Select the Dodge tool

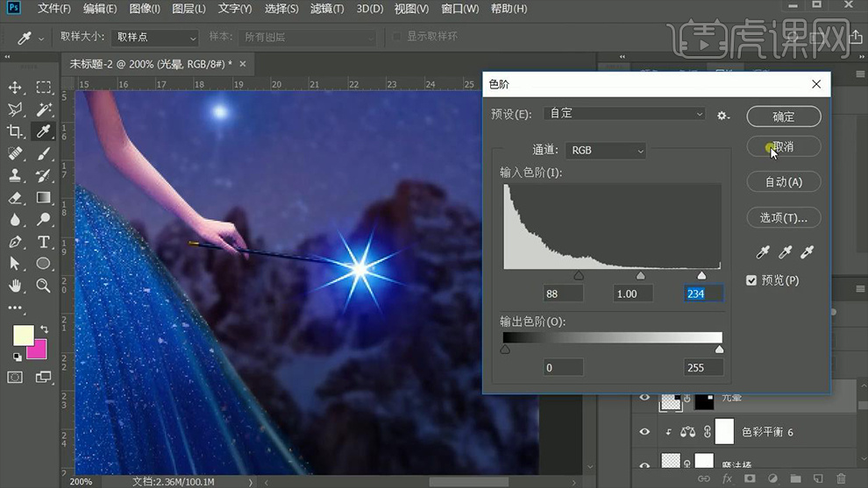tap(43, 220)
